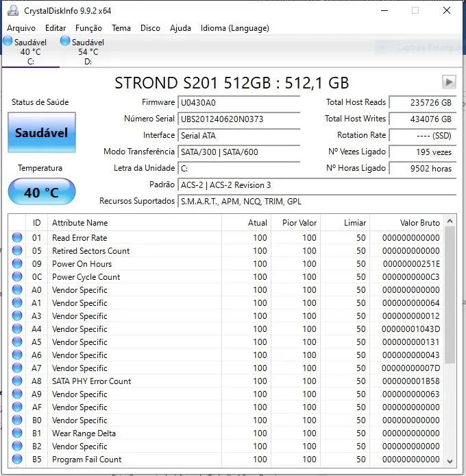This screenshot has height=476, width=466.
Task: Click the Valor Bruto column header
Action: (406, 222)
